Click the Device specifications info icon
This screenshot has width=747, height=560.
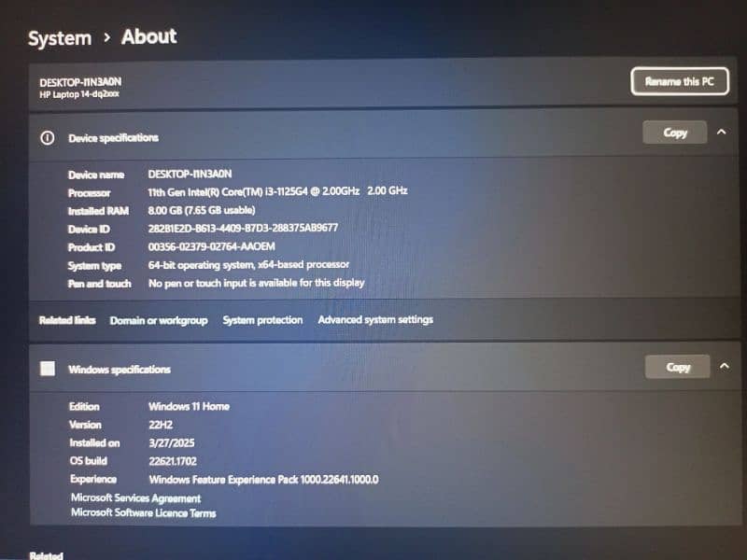coord(48,138)
